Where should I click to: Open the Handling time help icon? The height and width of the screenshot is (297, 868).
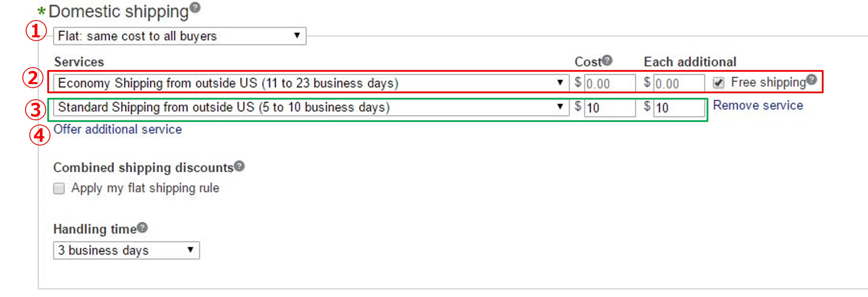(x=142, y=228)
